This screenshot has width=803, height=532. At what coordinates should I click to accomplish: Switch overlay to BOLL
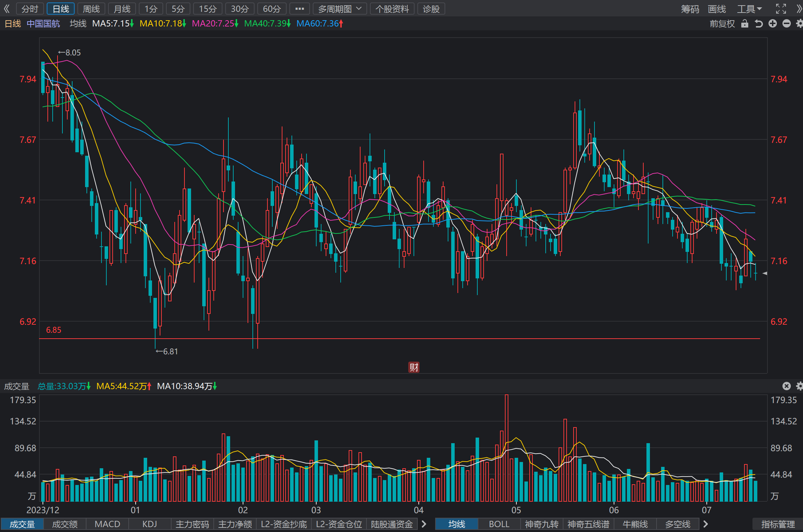click(499, 524)
